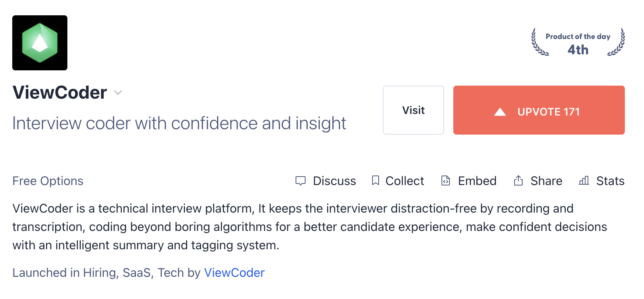Expand the chevron next to ViewCoder title
The width and height of the screenshot is (644, 299).
click(x=118, y=93)
